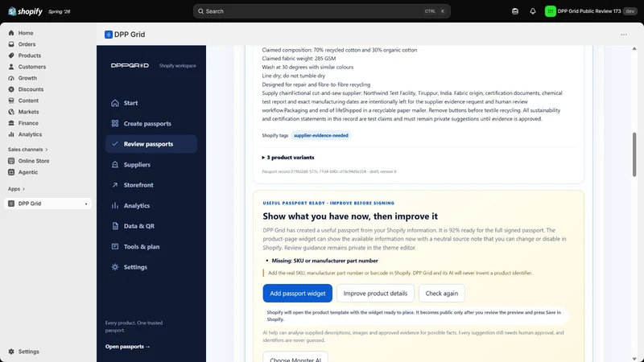Click the Shopify logo
This screenshot has width=644, height=362.
pyautogui.click(x=25, y=11)
